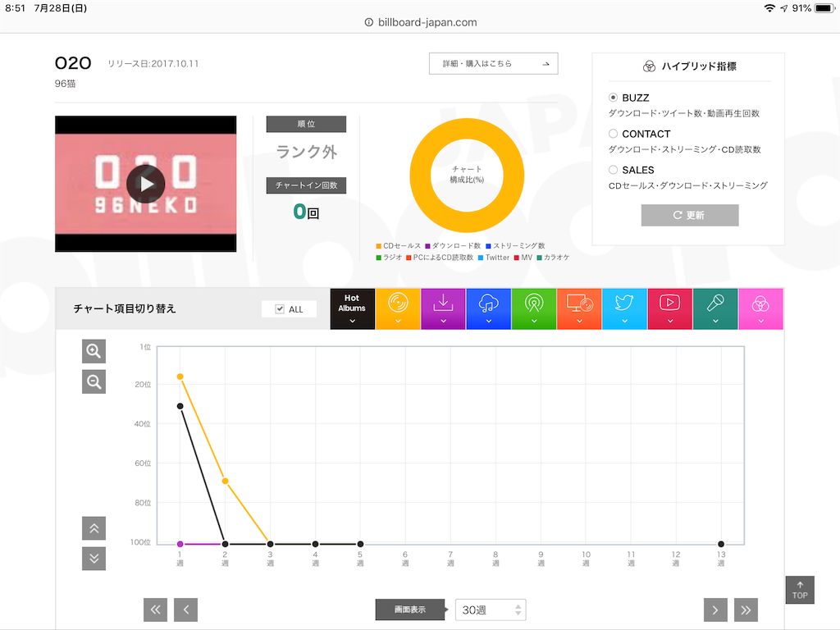Zoom in on the chart
Image resolution: width=840 pixels, height=630 pixels.
coord(94,351)
